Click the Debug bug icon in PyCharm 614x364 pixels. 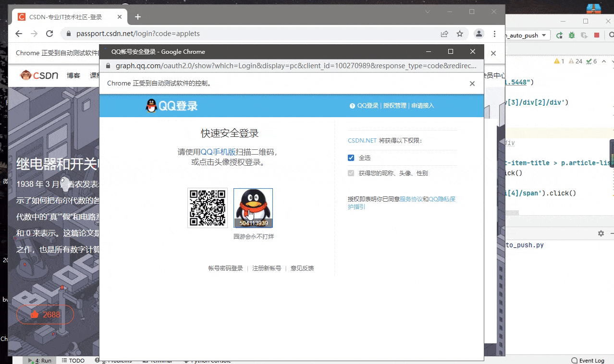point(572,35)
